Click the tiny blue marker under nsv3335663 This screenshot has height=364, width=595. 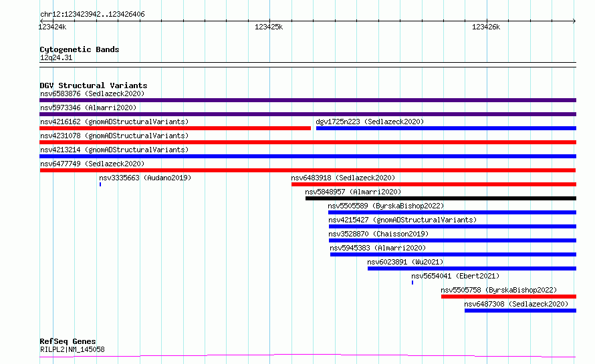tap(100, 184)
